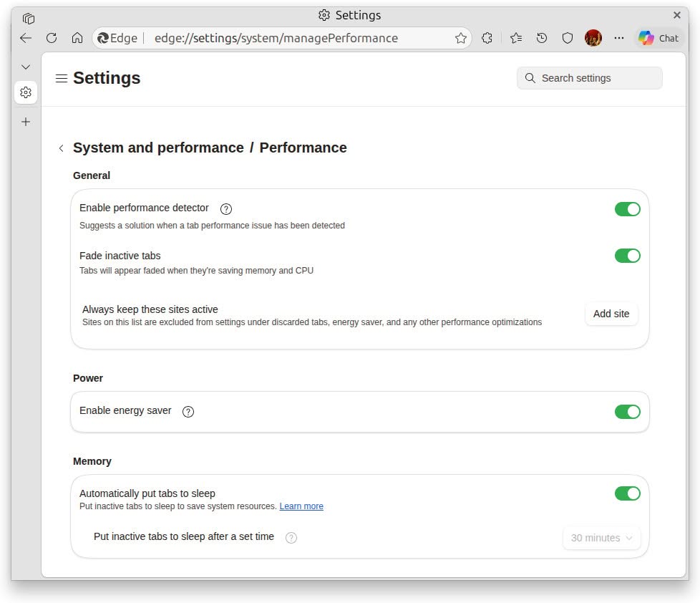This screenshot has width=700, height=603.
Task: Open the History clock icon
Action: coord(542,38)
